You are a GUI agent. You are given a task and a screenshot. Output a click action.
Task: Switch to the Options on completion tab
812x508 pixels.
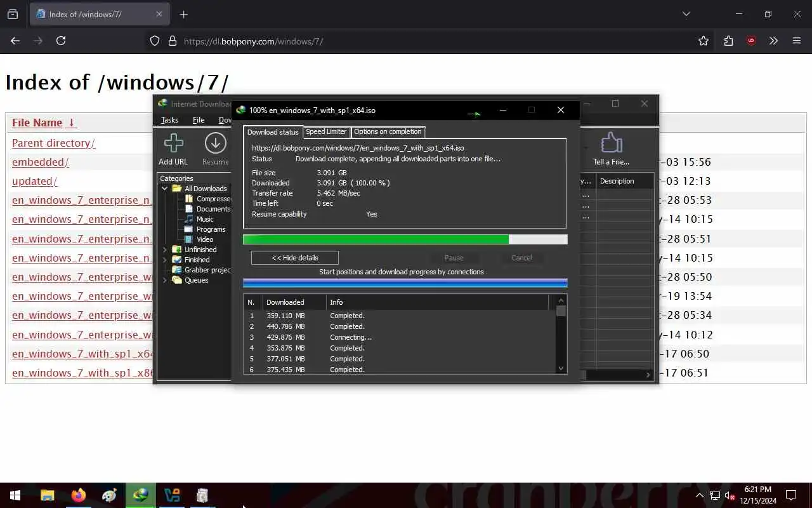[x=388, y=131]
